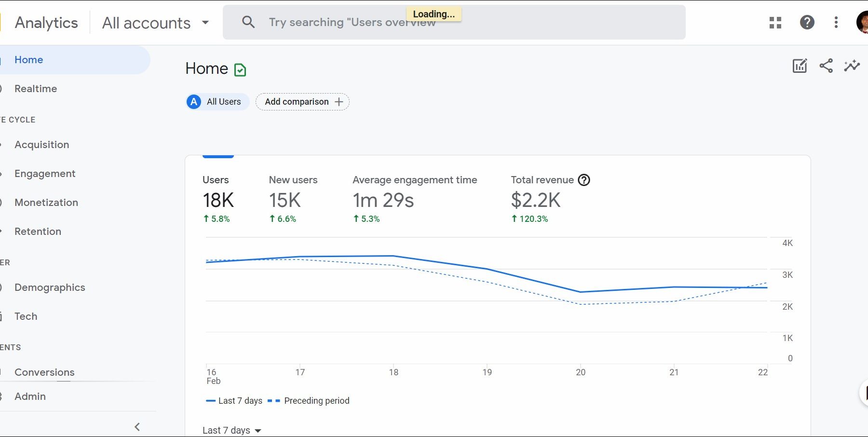Click the Total revenue info icon
This screenshot has width=868, height=437.
(x=584, y=180)
